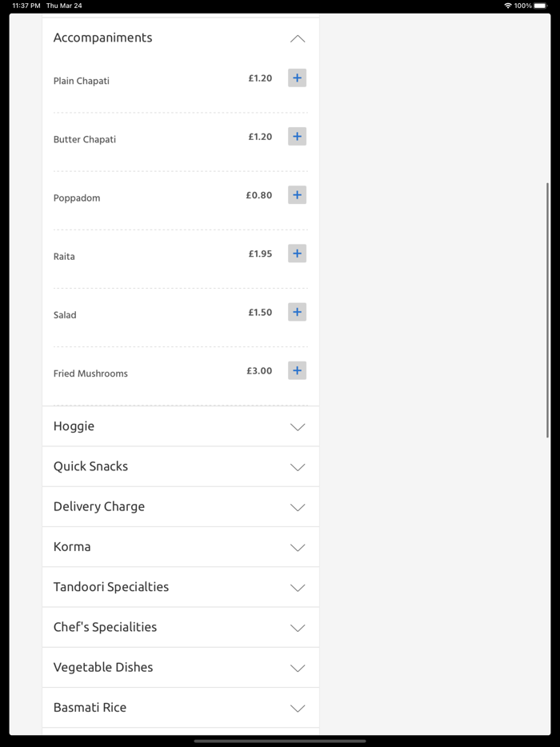The height and width of the screenshot is (747, 560).
Task: Add Plain Chapati using plus icon
Action: tap(297, 78)
